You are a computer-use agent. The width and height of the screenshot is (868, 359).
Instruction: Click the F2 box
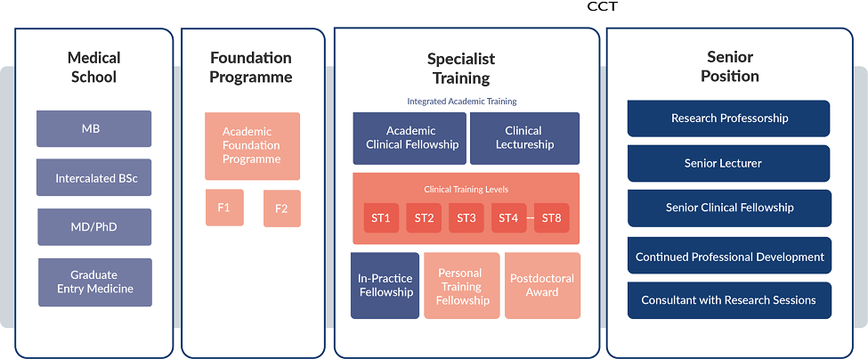281,208
